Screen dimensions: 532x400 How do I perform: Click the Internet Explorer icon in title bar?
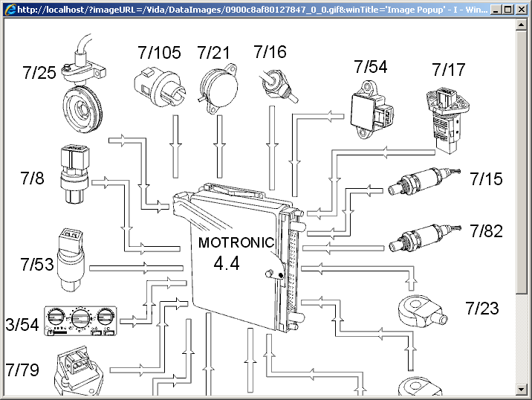pyautogui.click(x=10, y=9)
